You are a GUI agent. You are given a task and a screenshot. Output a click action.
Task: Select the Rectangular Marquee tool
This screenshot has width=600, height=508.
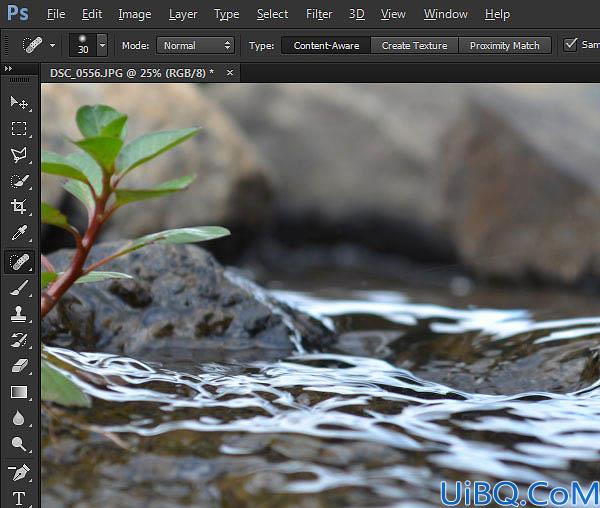coord(19,129)
